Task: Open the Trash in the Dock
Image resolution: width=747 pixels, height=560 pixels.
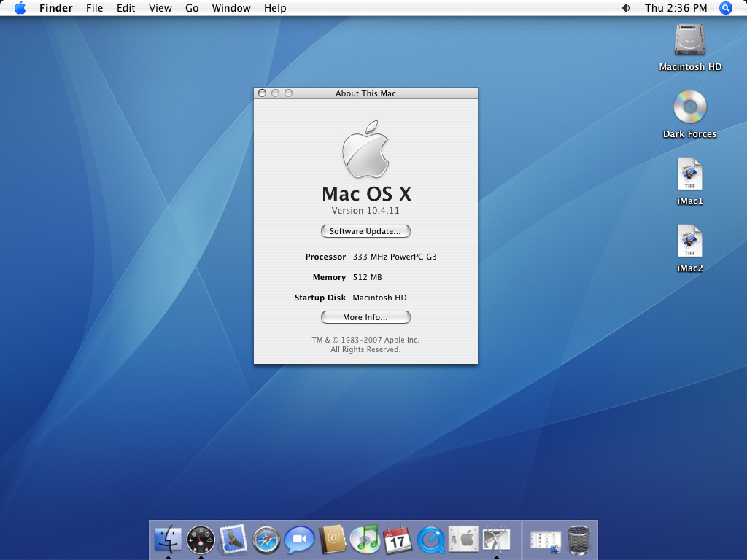Action: tap(578, 540)
